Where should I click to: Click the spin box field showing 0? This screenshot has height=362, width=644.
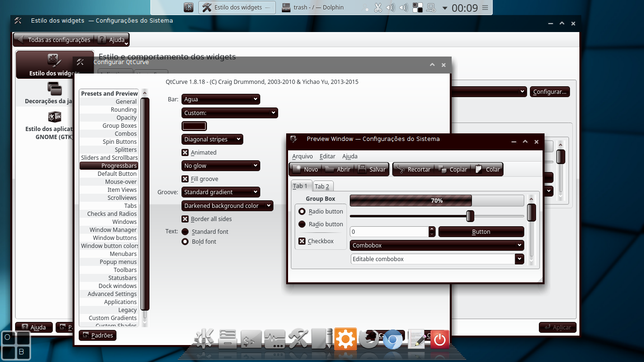coord(389,231)
